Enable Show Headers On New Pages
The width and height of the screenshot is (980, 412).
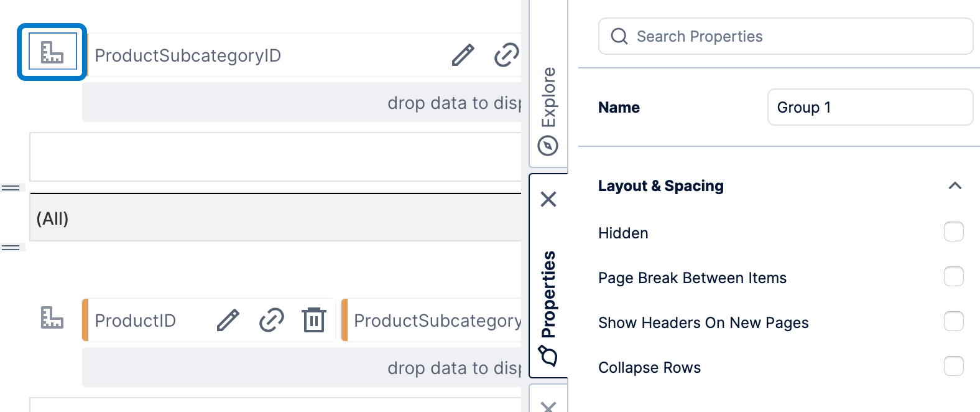[x=953, y=321]
